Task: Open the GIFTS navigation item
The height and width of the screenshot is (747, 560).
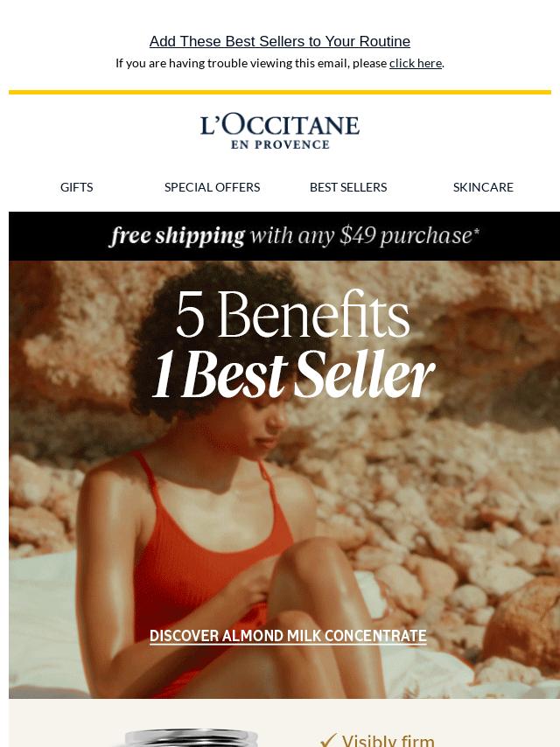Action: click(x=77, y=187)
